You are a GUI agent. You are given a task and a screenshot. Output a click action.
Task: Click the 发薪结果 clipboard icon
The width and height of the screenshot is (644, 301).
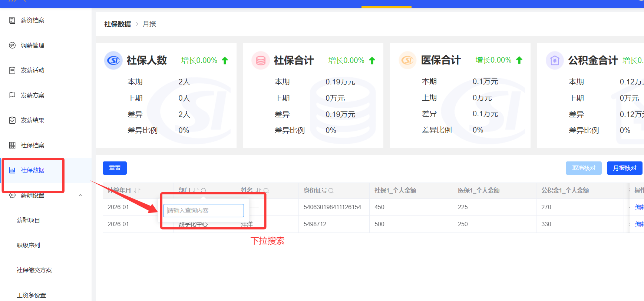pyautogui.click(x=12, y=120)
